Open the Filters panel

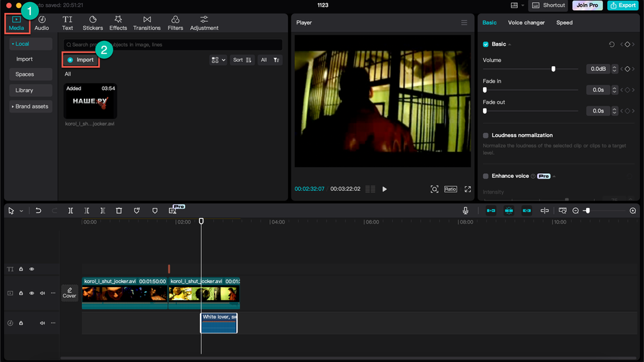175,23
